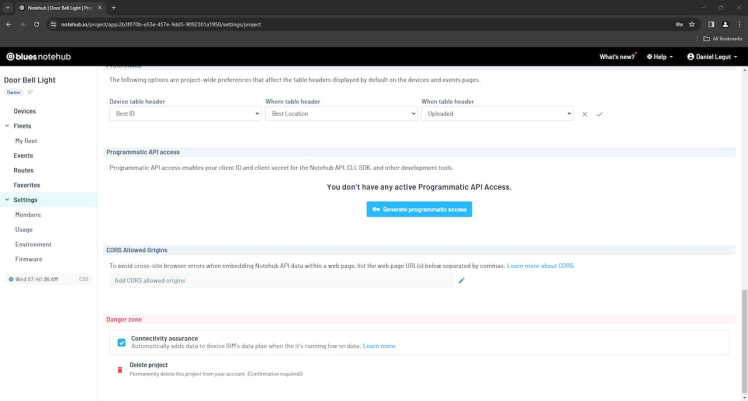Collapse the Settings section chevron

point(7,200)
